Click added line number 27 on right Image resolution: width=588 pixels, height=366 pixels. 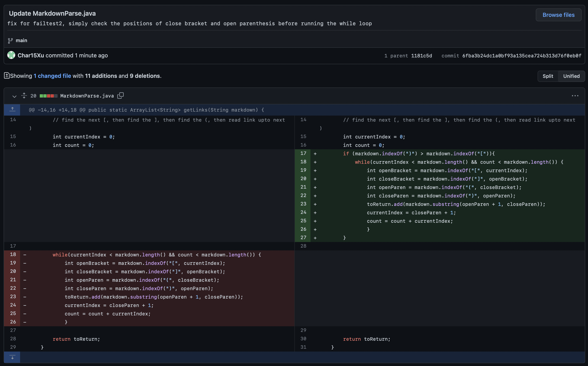303,237
